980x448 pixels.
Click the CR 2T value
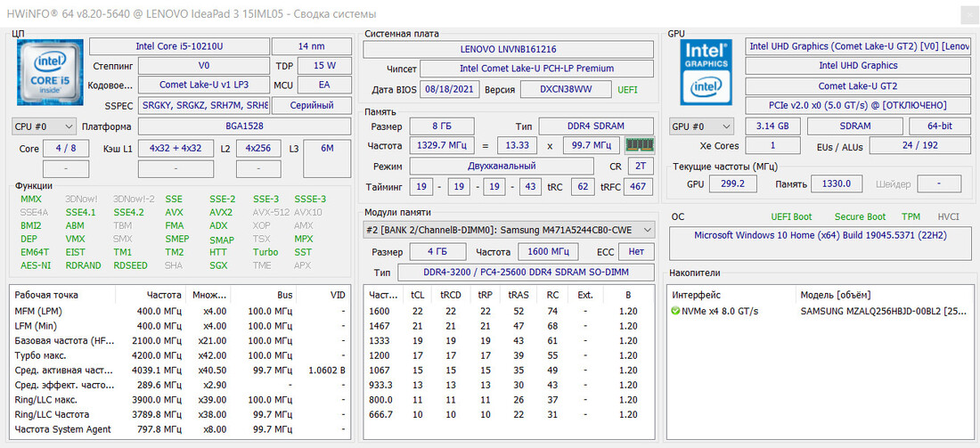pyautogui.click(x=640, y=167)
